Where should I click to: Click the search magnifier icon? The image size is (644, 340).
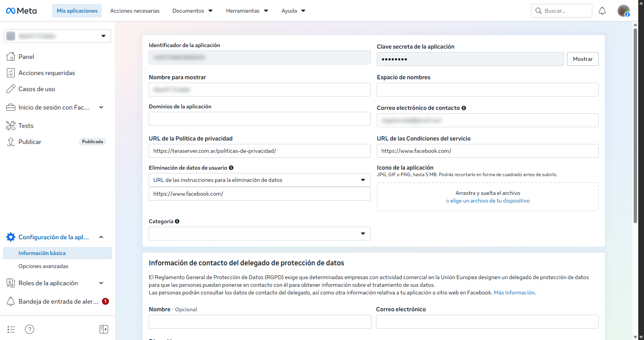click(539, 11)
